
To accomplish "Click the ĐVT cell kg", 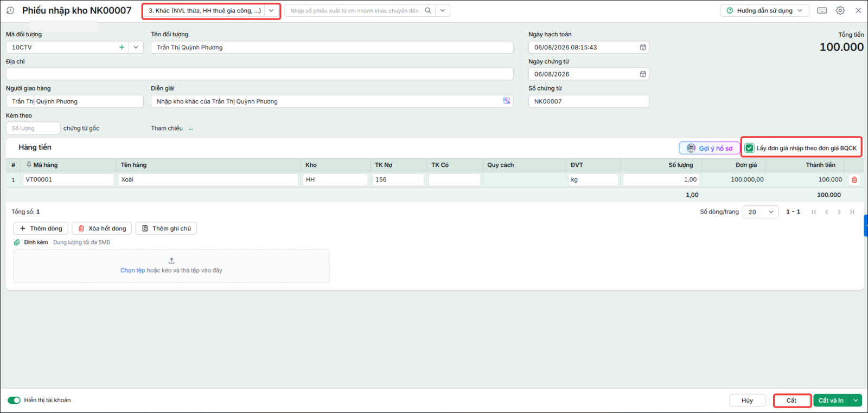I will point(593,179).
